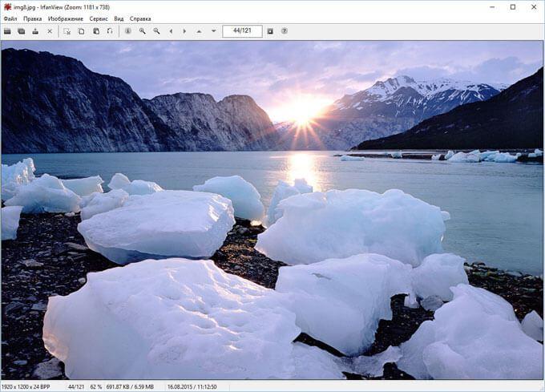This screenshot has height=392, width=545.
Task: Open the Вид menu
Action: coord(119,18)
